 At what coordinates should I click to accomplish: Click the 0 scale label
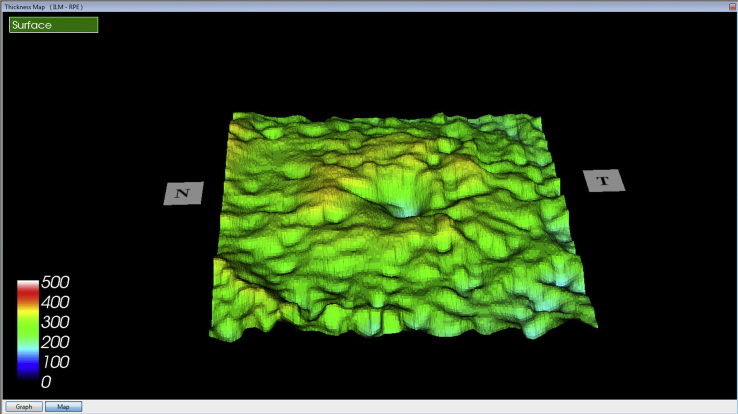[46, 381]
